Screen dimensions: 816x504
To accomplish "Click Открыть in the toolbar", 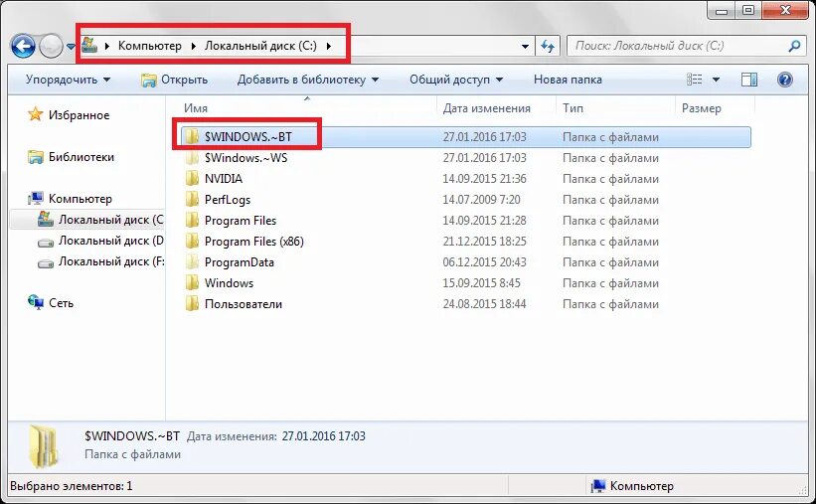I will 175,80.
